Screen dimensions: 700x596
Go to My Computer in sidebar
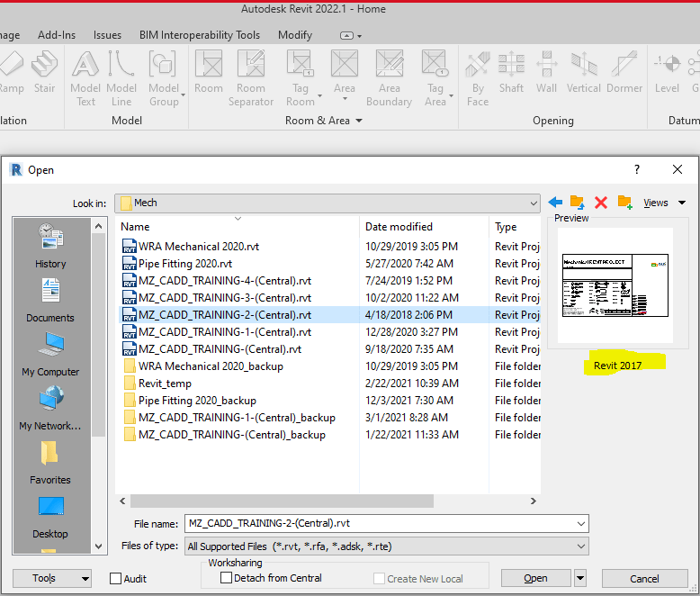click(50, 355)
